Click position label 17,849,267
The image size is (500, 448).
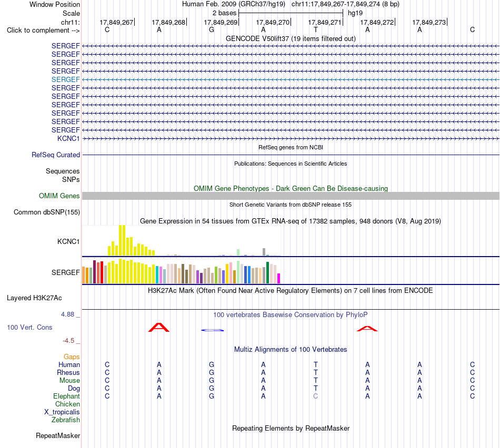116,22
